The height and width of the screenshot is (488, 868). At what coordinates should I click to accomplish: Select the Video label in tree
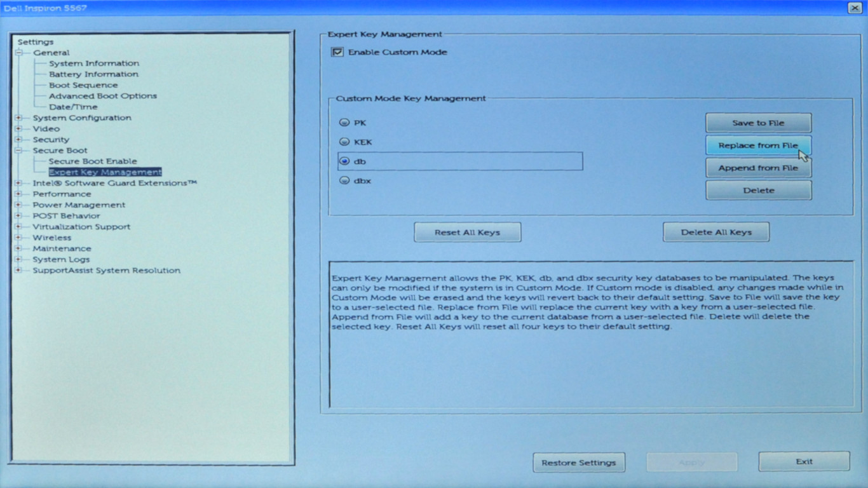coord(46,128)
